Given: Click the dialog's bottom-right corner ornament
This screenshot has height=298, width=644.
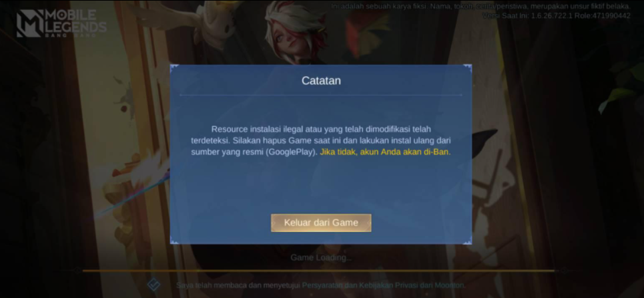Looking at the screenshot, I should click(467, 240).
